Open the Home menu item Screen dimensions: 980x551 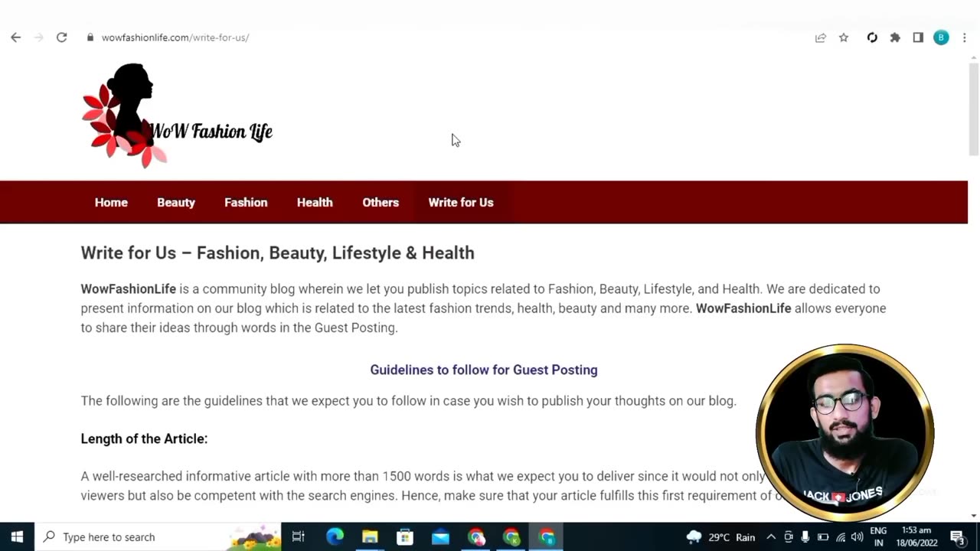point(111,203)
